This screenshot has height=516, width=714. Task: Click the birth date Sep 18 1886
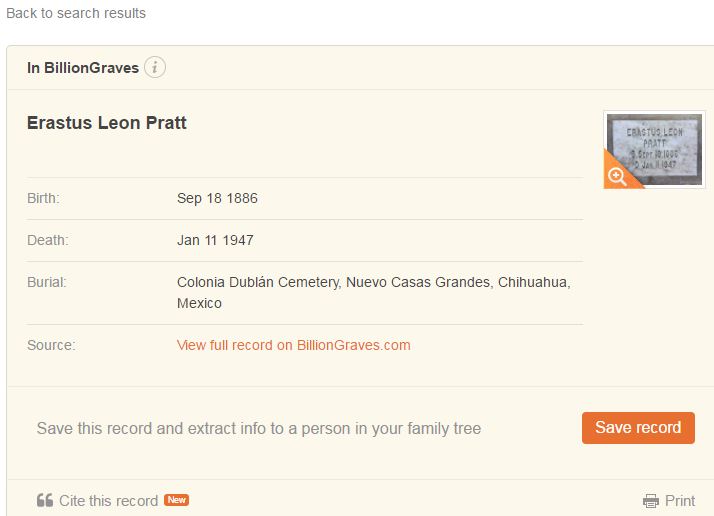217,198
